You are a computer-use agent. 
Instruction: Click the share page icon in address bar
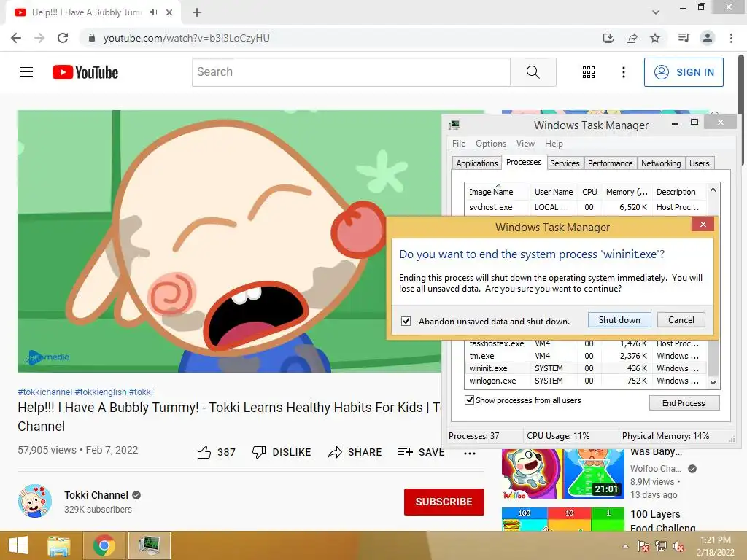point(632,38)
